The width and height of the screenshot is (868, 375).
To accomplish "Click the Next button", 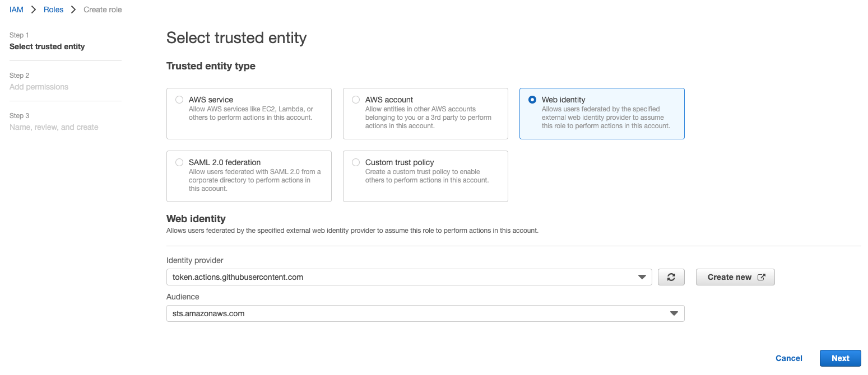I will click(840, 358).
